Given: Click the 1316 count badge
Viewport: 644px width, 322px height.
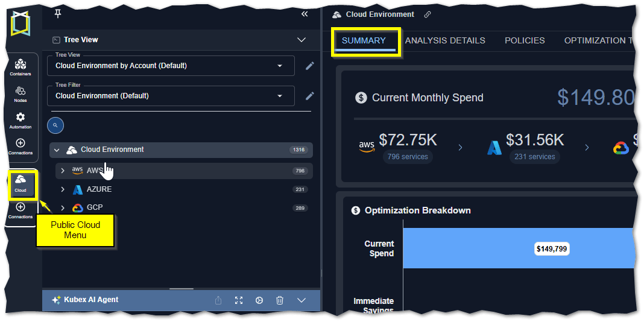Looking at the screenshot, I should click(x=298, y=150).
